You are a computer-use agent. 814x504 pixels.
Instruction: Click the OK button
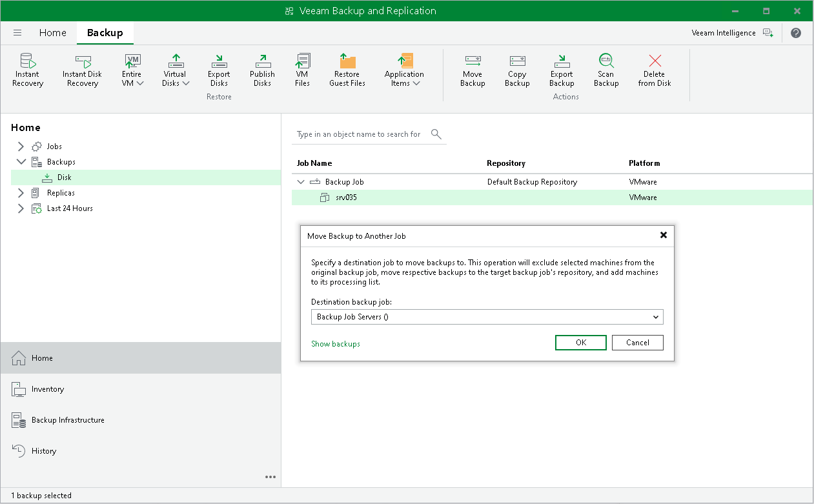580,343
